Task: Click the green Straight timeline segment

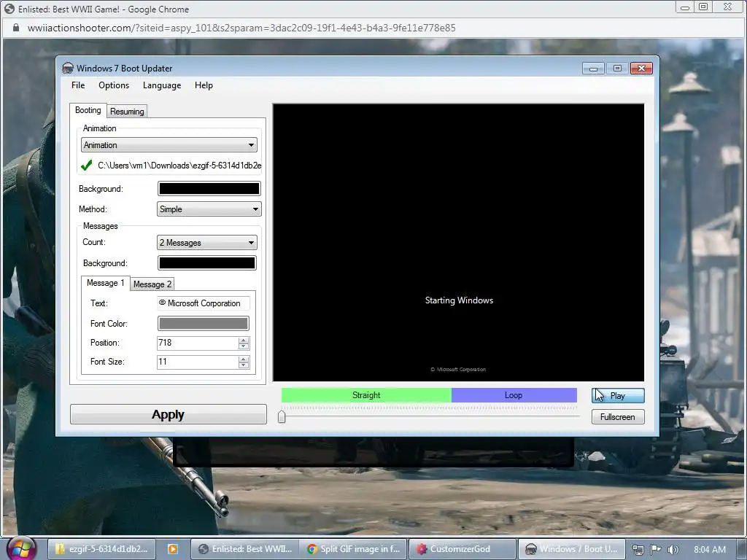Action: tap(366, 395)
